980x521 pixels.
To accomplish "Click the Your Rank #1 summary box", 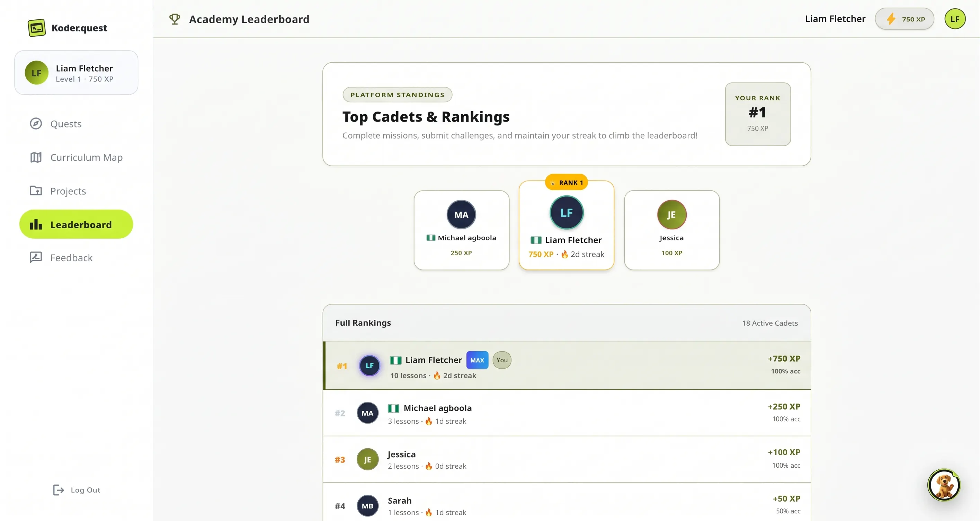I will click(x=758, y=114).
